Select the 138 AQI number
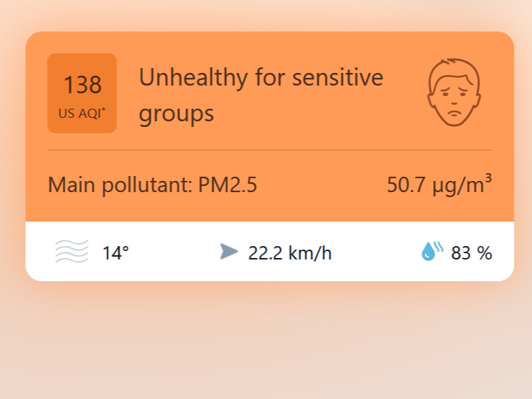Image resolution: width=532 pixels, height=399 pixels. tap(82, 86)
